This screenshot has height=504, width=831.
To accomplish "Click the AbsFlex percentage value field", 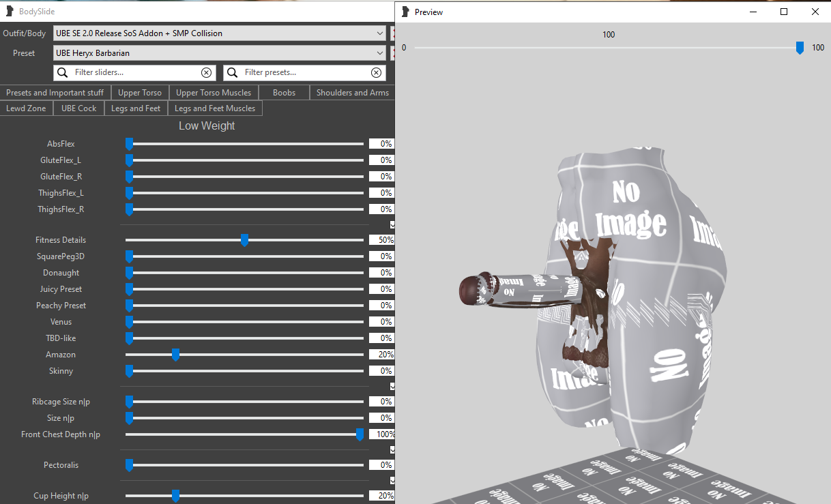I will pos(381,144).
